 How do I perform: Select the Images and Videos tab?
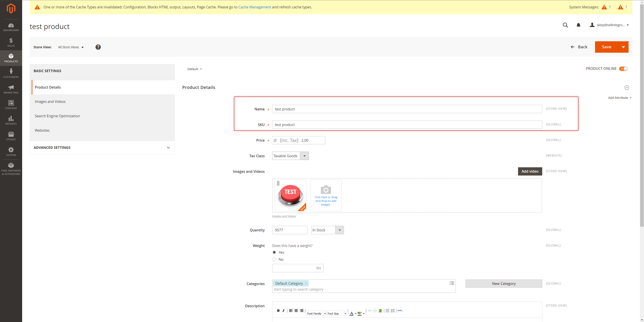point(103,102)
